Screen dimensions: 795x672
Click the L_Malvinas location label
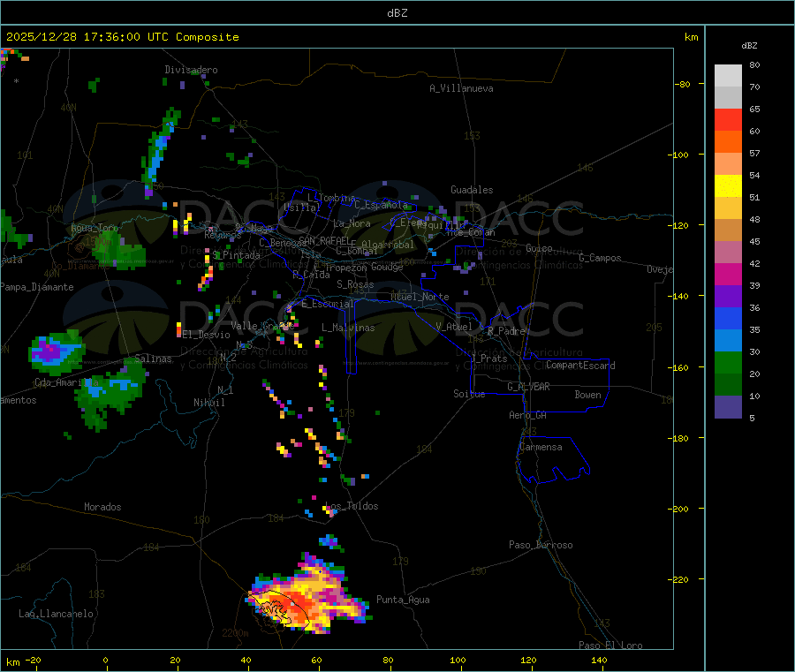[348, 328]
